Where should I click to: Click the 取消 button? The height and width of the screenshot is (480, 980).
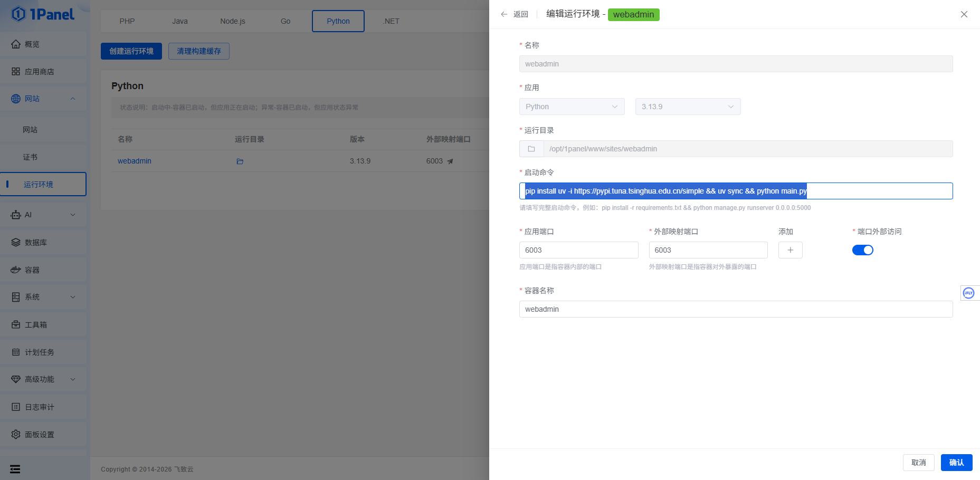[x=918, y=463]
